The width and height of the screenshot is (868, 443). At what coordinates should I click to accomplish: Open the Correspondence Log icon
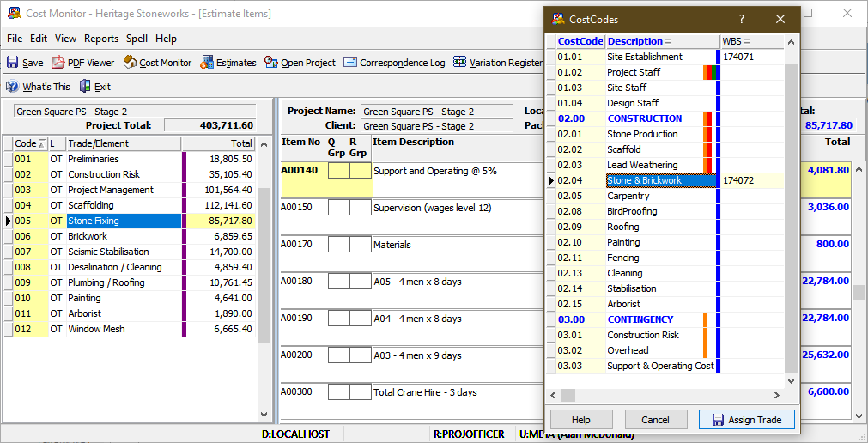pyautogui.click(x=349, y=63)
